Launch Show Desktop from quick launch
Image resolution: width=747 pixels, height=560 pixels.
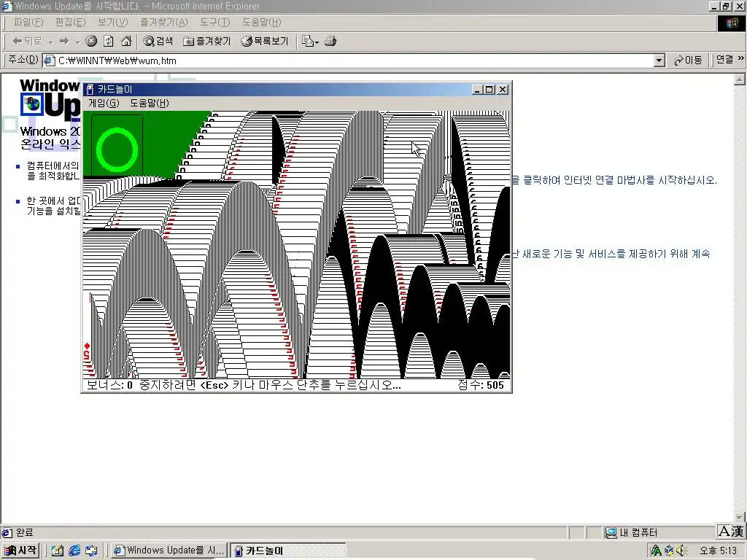tap(57, 551)
